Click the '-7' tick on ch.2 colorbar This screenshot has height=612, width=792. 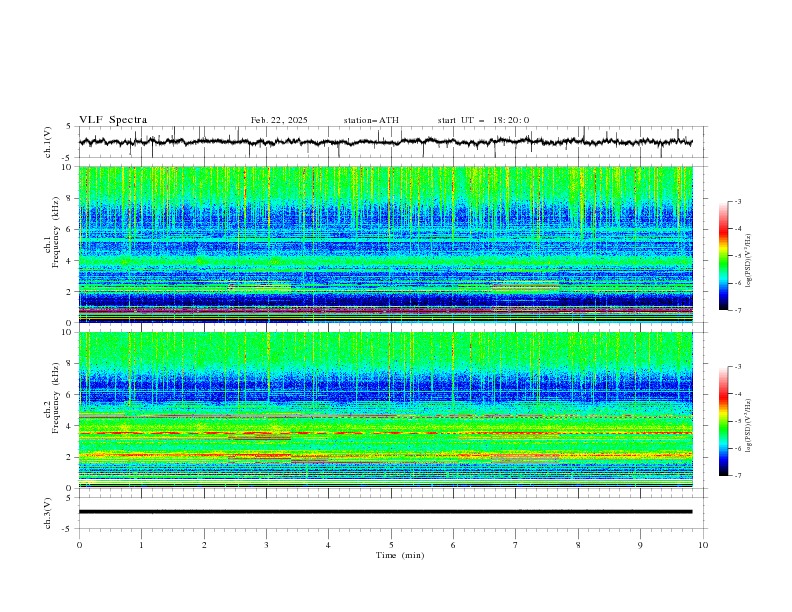click(x=737, y=475)
